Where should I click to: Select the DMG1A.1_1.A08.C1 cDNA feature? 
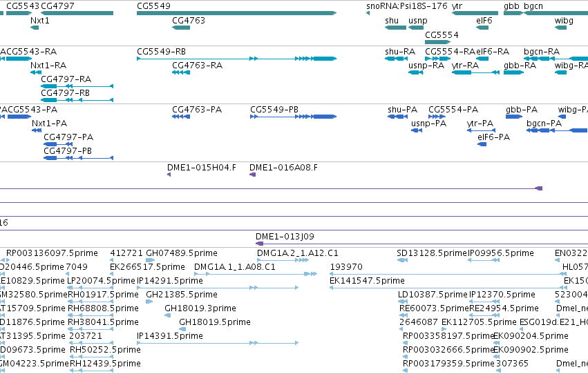pos(256,274)
